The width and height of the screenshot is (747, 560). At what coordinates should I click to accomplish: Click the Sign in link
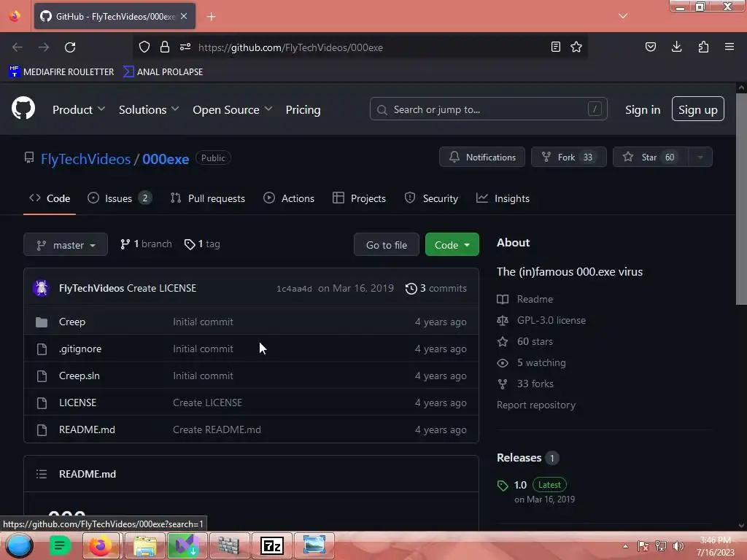[x=643, y=109]
